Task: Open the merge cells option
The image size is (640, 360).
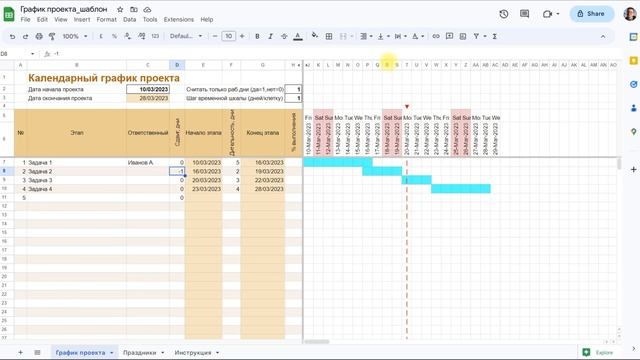Action: click(x=343, y=36)
